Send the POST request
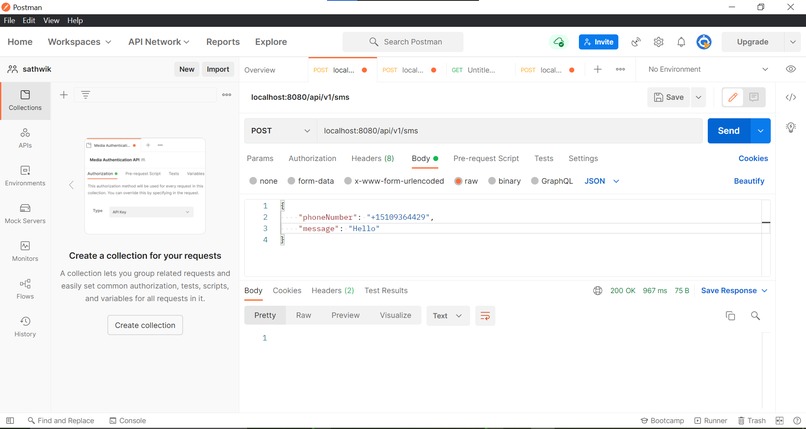The height and width of the screenshot is (429, 806). click(x=729, y=130)
